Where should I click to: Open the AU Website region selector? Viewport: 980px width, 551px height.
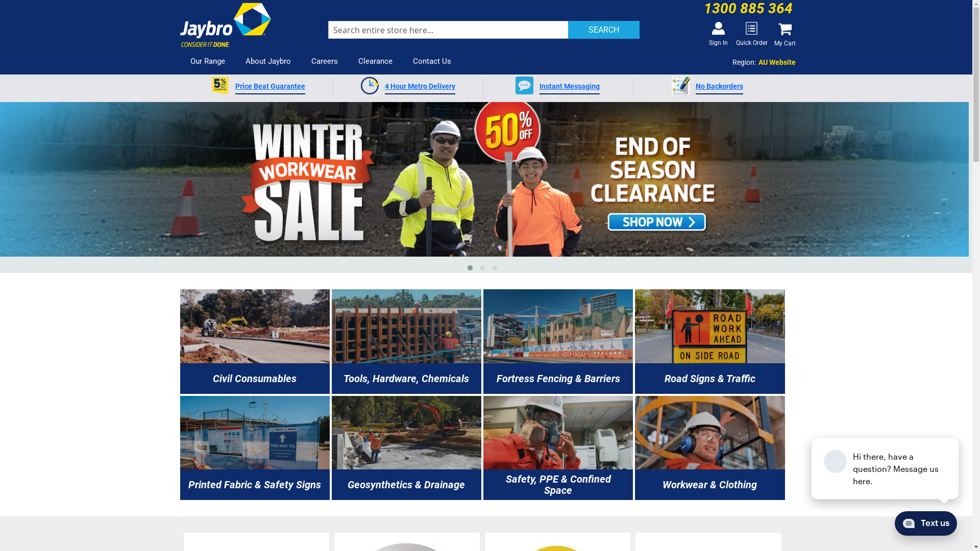pos(777,62)
